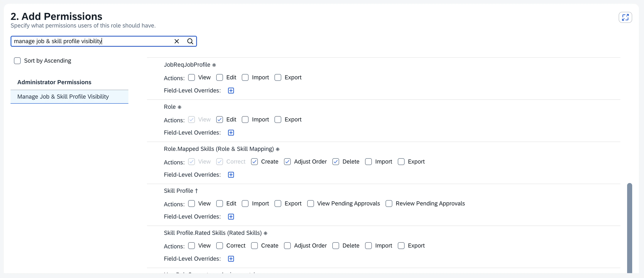
Task: Disable Adjust Order for Role.Mapped Skills
Action: tap(287, 162)
